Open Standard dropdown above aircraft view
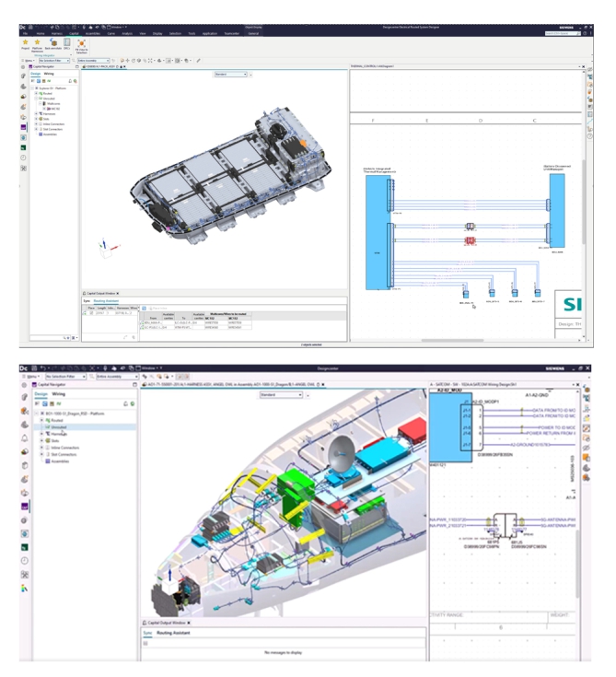The image size is (616, 677). click(281, 395)
